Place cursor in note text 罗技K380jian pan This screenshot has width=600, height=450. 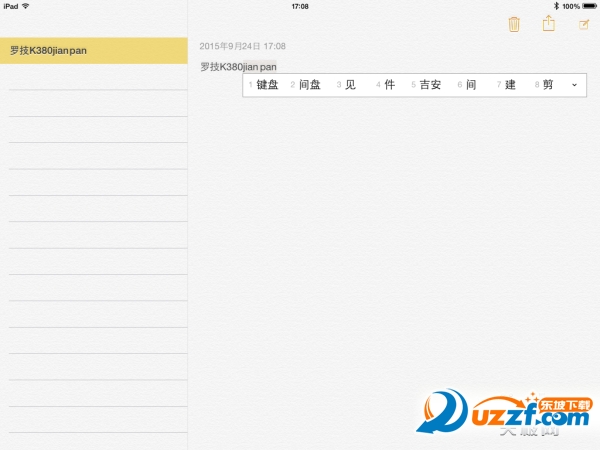tap(238, 67)
